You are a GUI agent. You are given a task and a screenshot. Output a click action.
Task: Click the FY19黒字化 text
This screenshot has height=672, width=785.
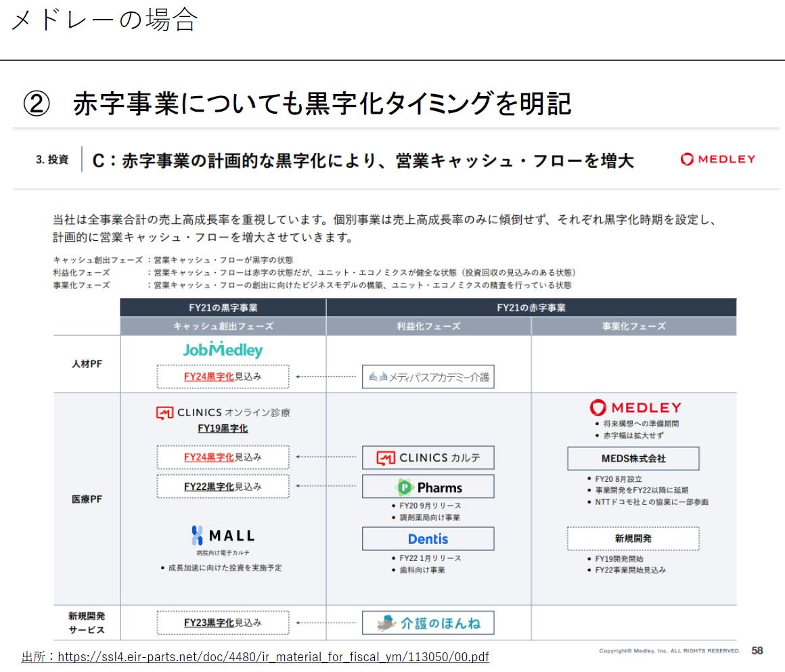pos(223,428)
